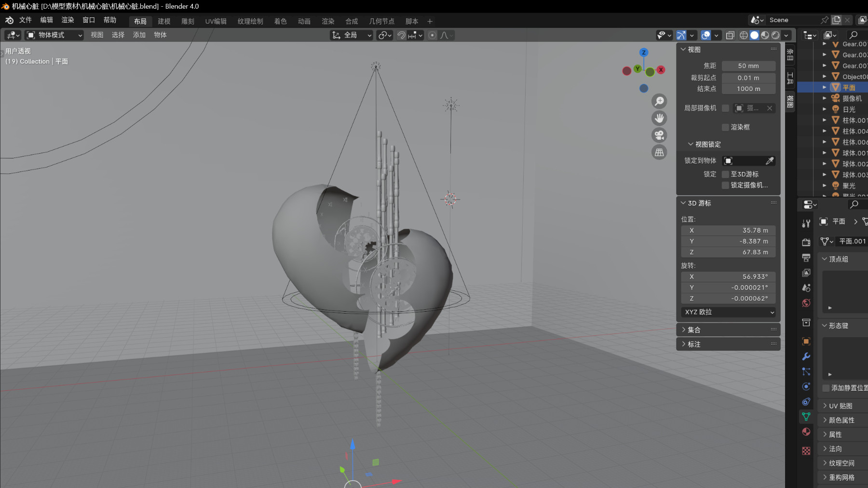Open the XYZ 欧拉 rotation mode dropdown
The width and height of the screenshot is (868, 488).
728,312
